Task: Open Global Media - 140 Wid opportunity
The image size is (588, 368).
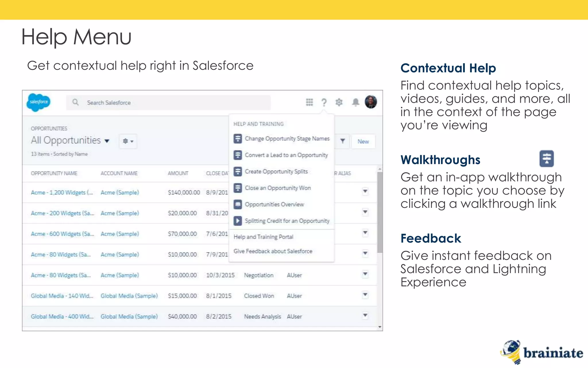Action: (62, 296)
